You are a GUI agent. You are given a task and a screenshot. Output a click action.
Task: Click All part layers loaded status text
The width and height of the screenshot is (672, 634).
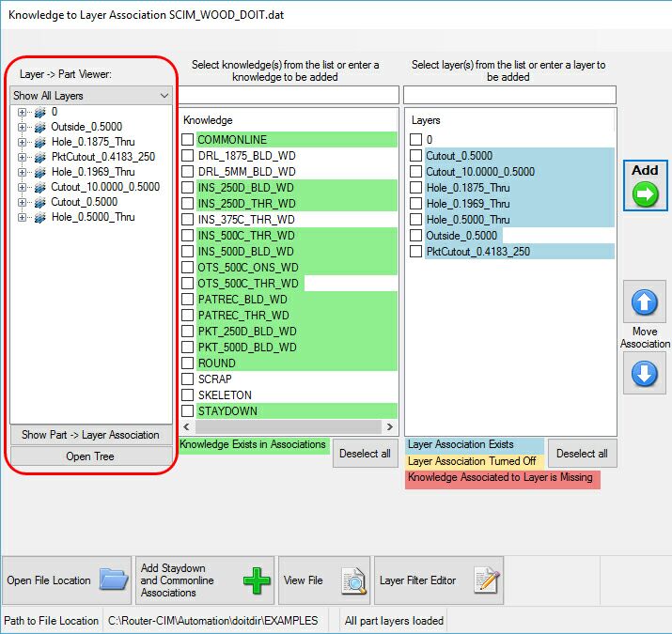pyautogui.click(x=394, y=621)
